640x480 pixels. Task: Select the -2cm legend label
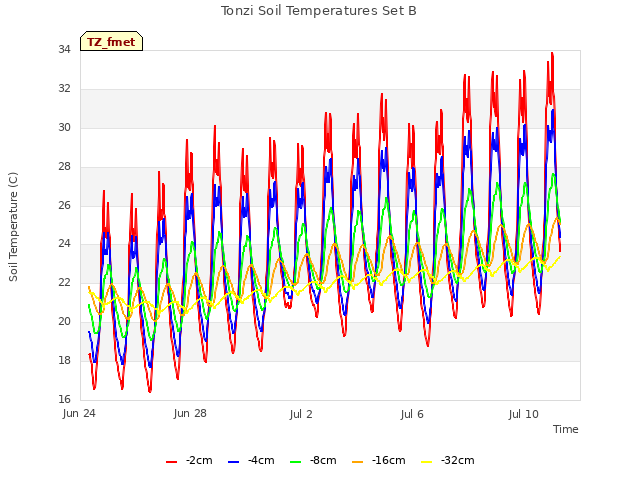click(x=199, y=460)
